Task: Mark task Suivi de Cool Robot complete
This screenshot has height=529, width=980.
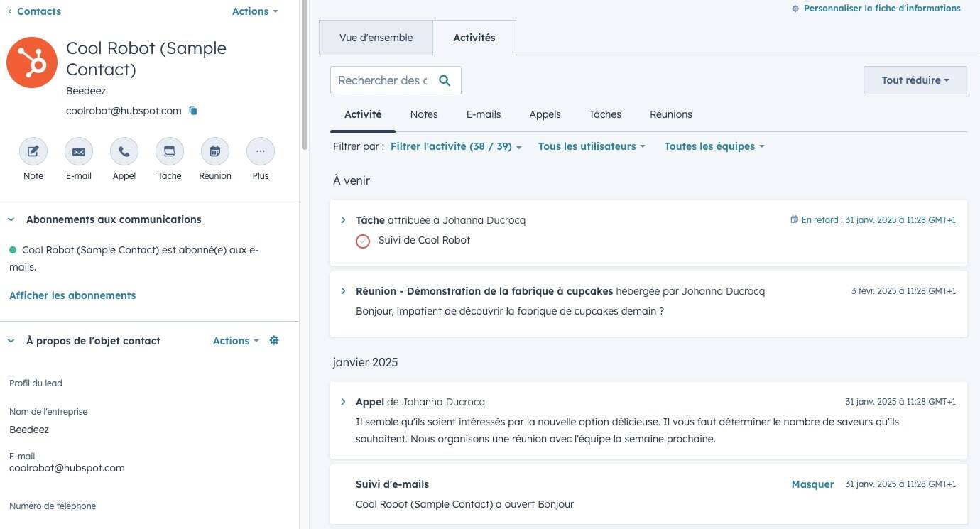Action: click(x=363, y=241)
